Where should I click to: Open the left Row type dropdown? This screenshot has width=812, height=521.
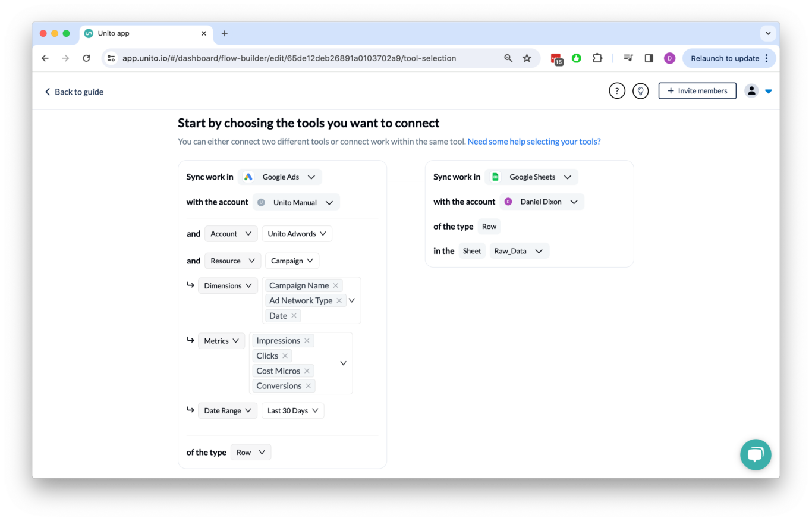[x=251, y=452]
